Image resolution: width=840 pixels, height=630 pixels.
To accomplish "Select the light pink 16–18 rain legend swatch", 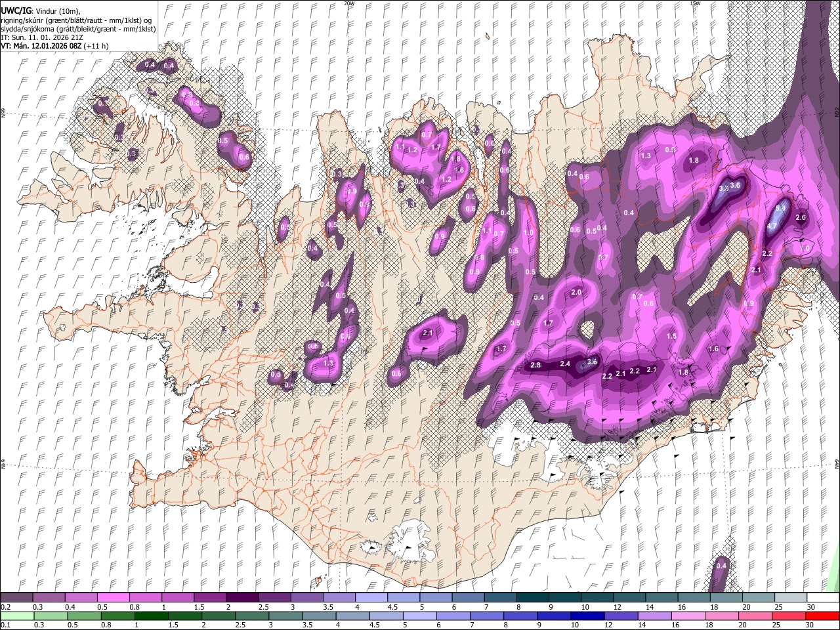I will (686, 616).
